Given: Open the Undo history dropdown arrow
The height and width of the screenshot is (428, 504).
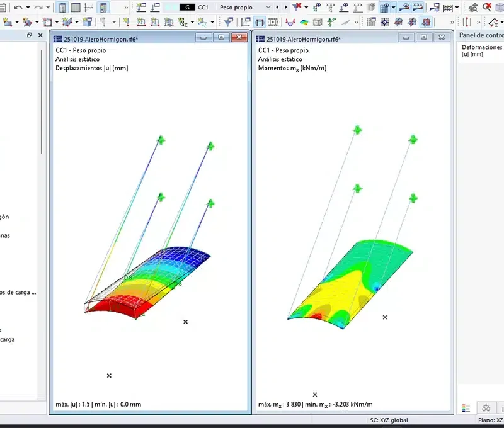Looking at the screenshot, I should pyautogui.click(x=28, y=7).
